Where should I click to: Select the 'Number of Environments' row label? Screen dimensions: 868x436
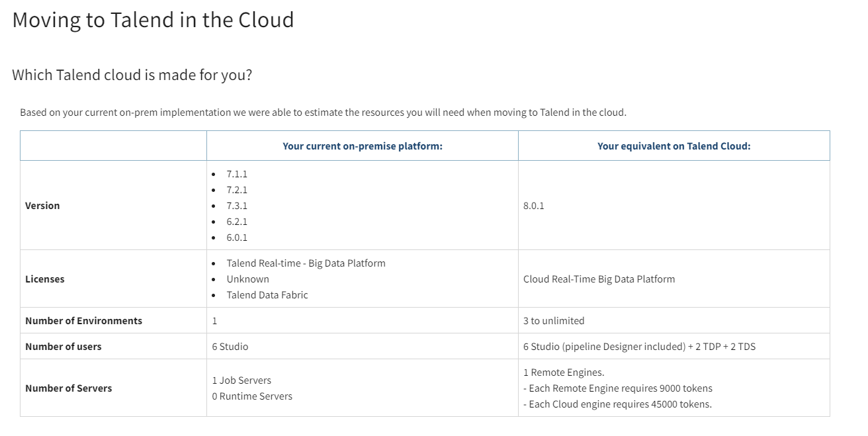pos(83,320)
